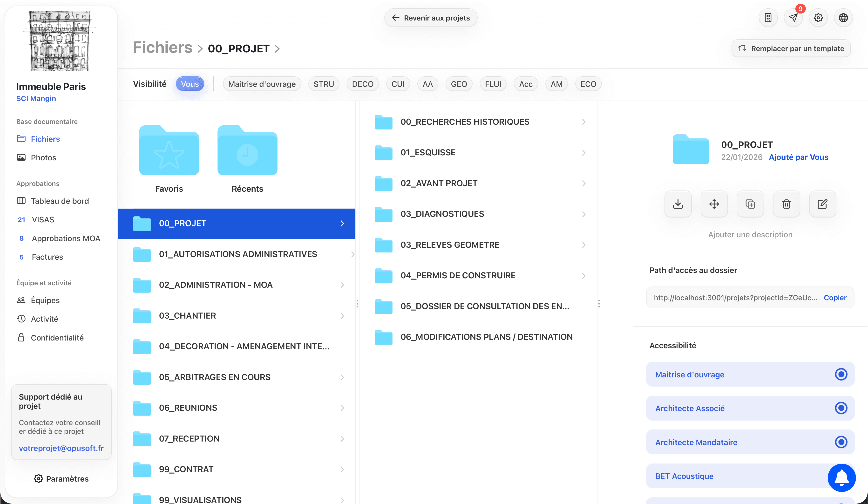Viewport: 868px width, 504px height.
Task: Toggle Maitrise d'ouvrage accessibility radio
Action: [841, 374]
